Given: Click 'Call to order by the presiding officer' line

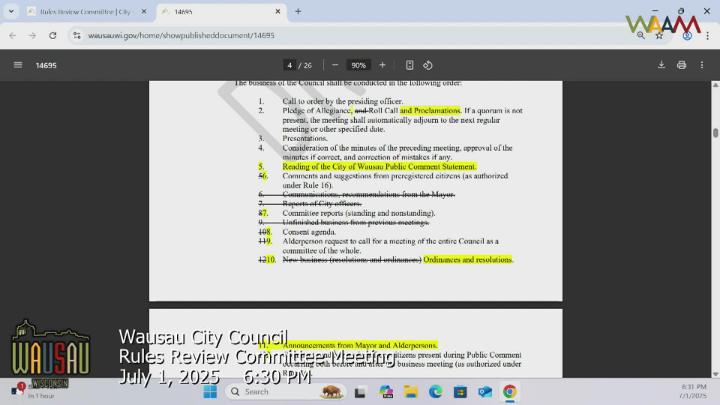Looking at the screenshot, I should [343, 101].
